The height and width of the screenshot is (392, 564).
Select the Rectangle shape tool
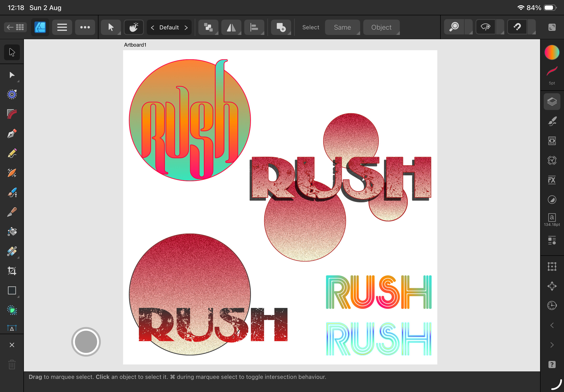(12, 291)
